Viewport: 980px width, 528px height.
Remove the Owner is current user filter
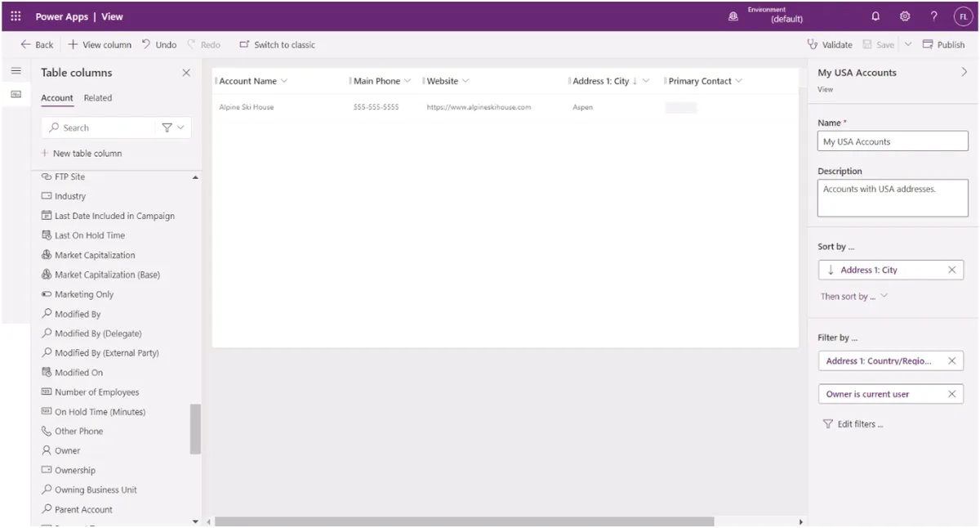pos(951,394)
